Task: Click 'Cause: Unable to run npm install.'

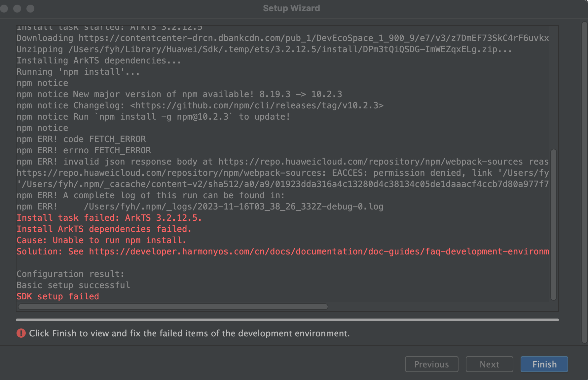Action: tap(101, 240)
